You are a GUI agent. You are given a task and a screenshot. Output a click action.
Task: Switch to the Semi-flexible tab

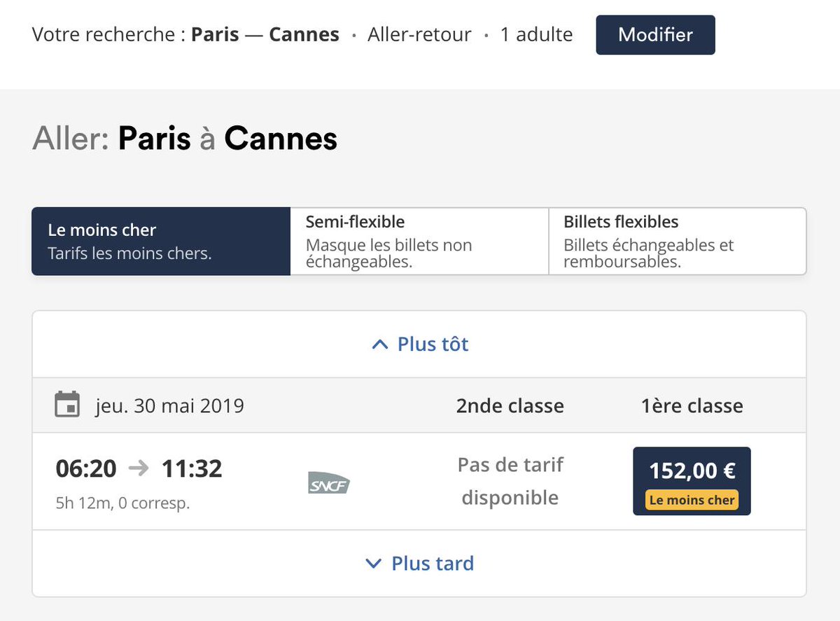tap(419, 241)
